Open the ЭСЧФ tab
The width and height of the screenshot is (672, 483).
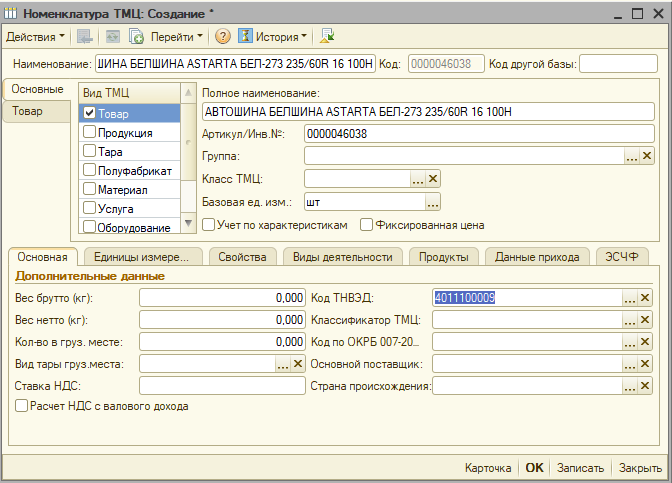click(622, 257)
